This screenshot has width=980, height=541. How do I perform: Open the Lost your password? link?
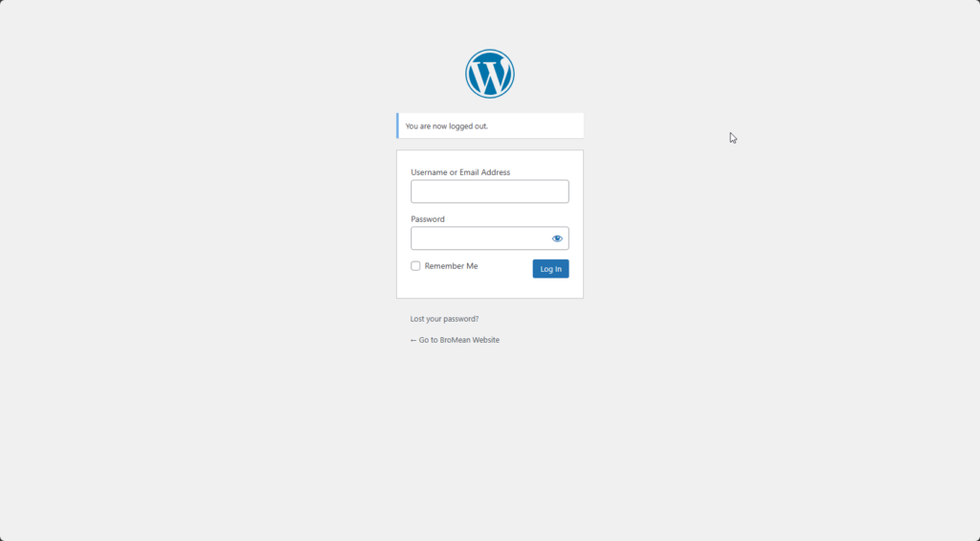(444, 319)
